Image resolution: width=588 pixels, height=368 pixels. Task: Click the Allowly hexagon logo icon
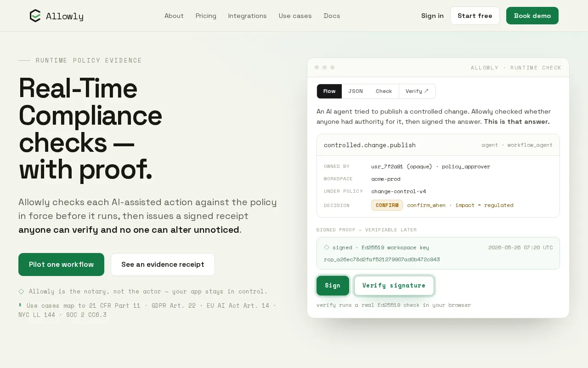point(35,16)
